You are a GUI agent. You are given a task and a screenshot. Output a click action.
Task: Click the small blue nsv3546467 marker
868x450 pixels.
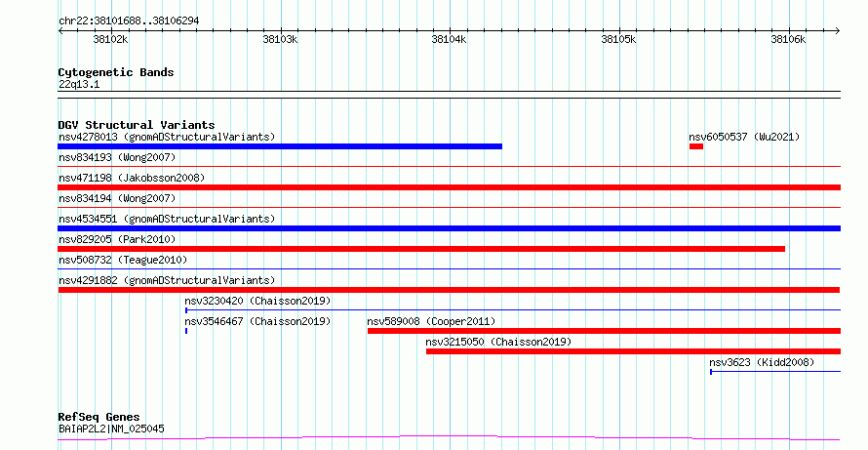coord(186,331)
